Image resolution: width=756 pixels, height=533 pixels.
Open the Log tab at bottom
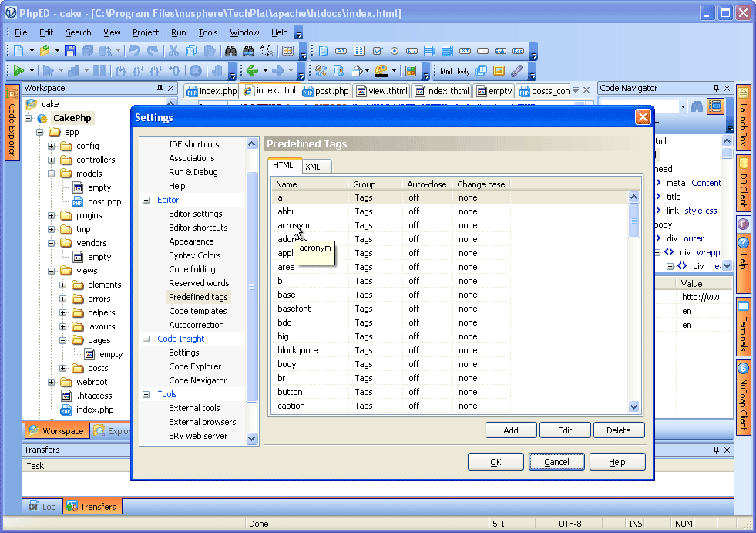coord(42,507)
